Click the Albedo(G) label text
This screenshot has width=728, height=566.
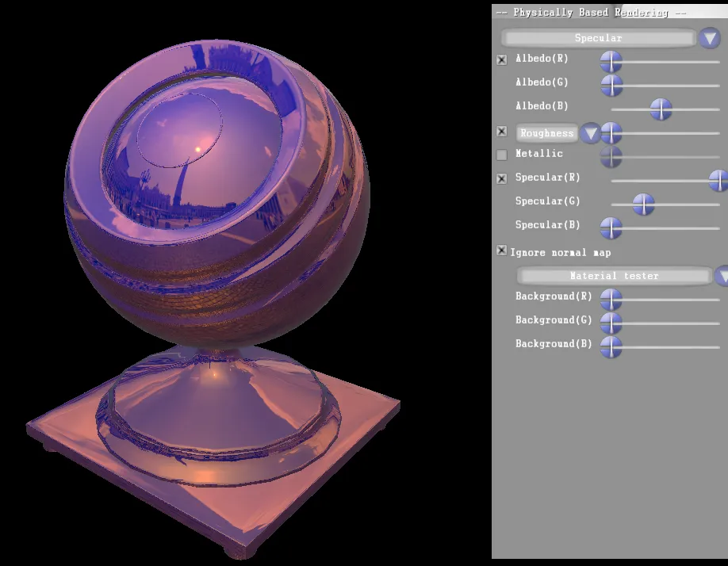[542, 82]
